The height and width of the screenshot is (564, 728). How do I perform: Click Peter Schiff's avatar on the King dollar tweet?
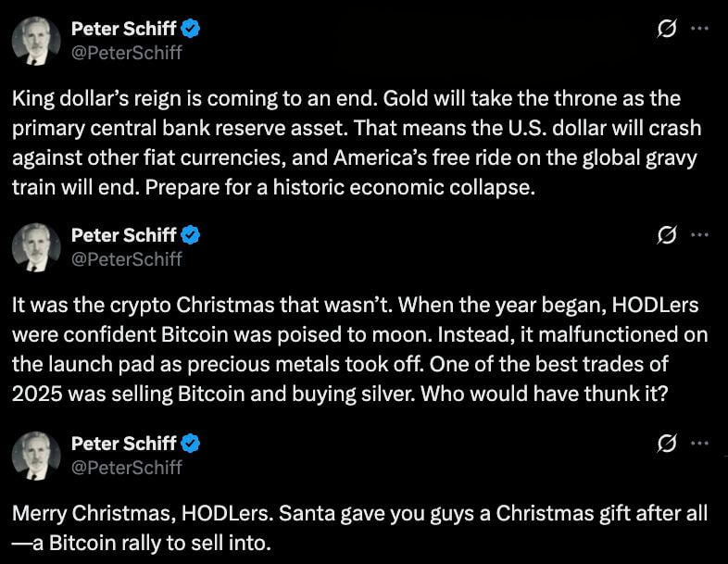coord(38,42)
